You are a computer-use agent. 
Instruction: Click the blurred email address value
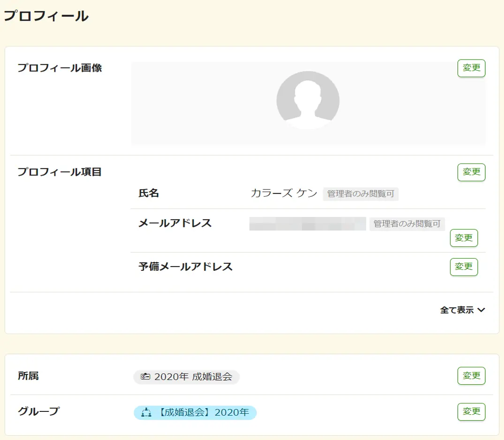point(308,224)
